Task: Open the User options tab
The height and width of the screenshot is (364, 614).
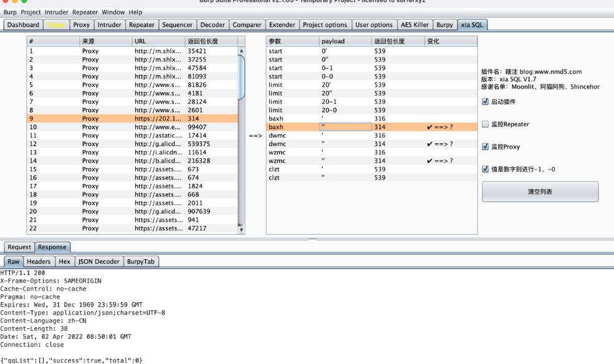Action: (x=374, y=25)
